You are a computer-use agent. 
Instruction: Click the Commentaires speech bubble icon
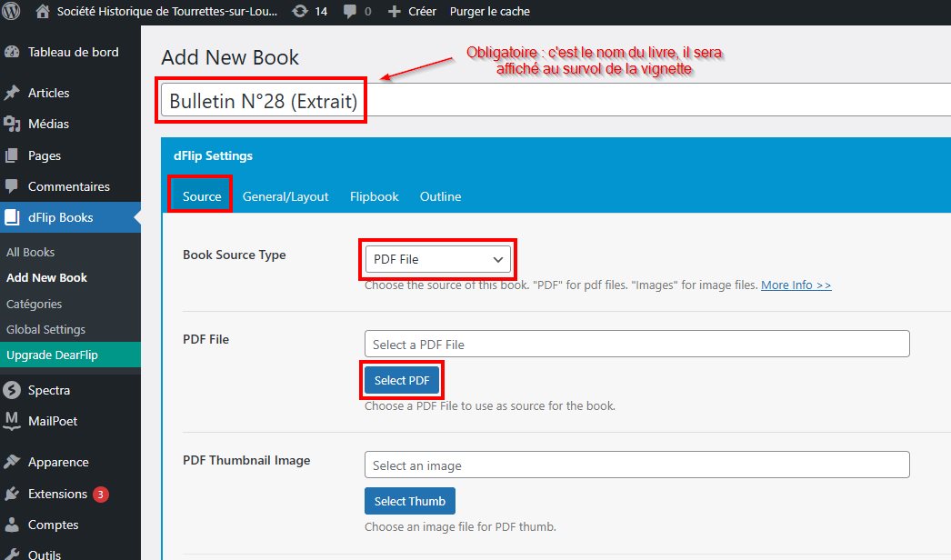point(12,186)
